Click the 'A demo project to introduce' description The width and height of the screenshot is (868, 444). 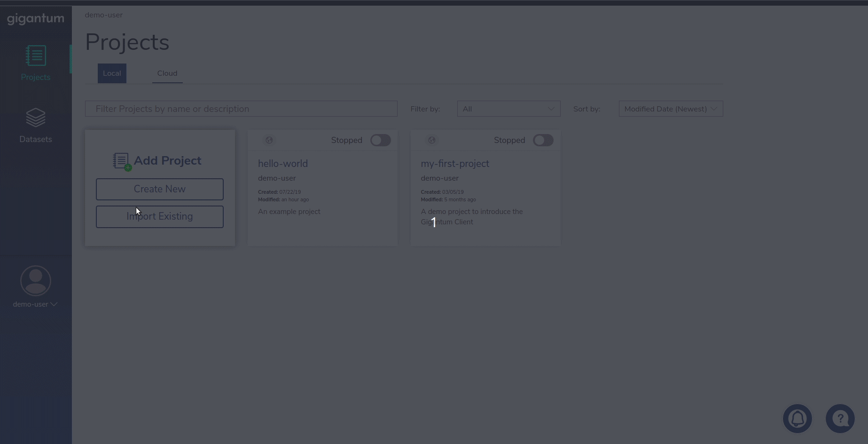pyautogui.click(x=472, y=217)
